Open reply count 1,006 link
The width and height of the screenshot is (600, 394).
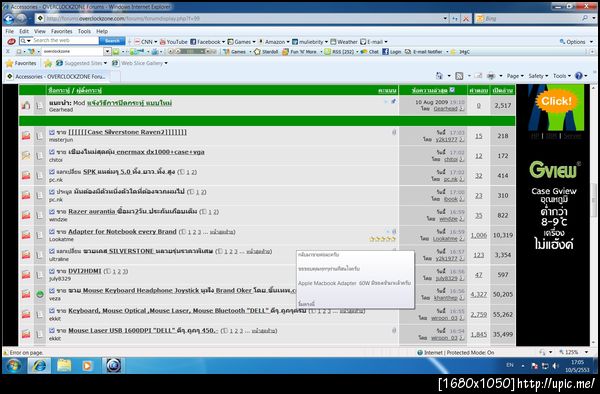(479, 235)
